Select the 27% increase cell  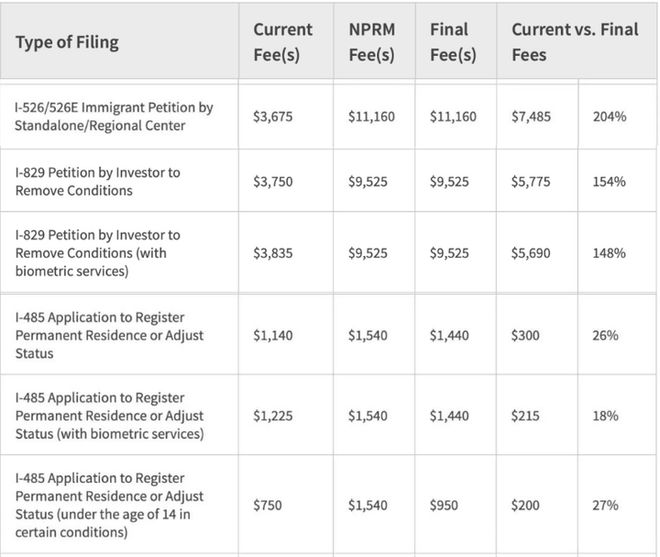click(605, 505)
